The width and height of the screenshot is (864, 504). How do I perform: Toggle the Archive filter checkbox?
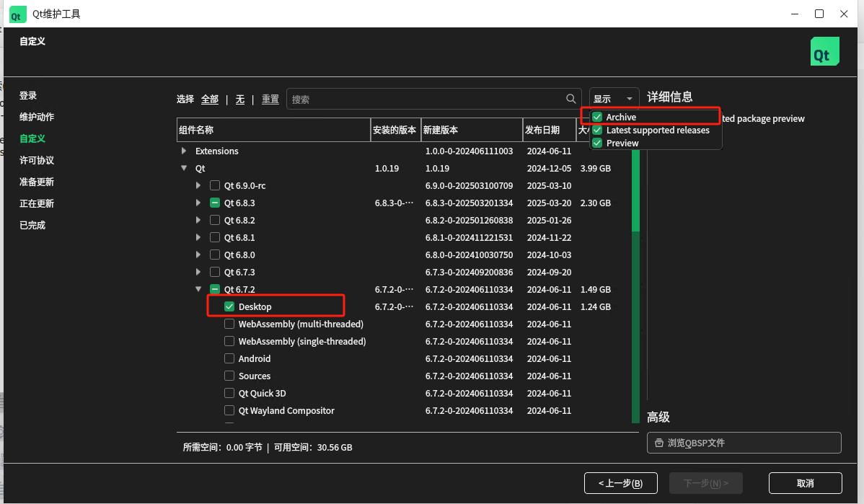[x=597, y=117]
